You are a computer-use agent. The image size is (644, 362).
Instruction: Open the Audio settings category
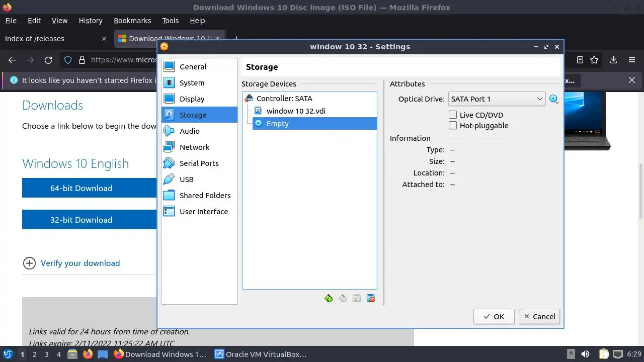click(x=199, y=131)
